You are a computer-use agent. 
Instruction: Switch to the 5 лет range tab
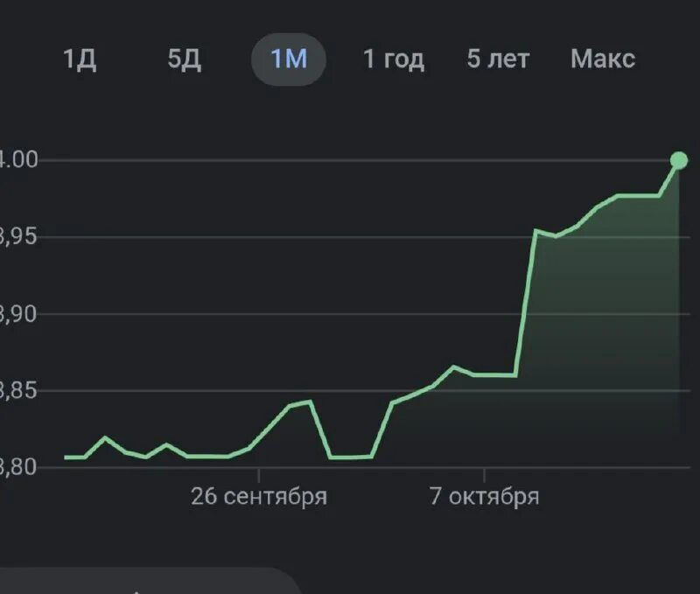click(x=498, y=59)
